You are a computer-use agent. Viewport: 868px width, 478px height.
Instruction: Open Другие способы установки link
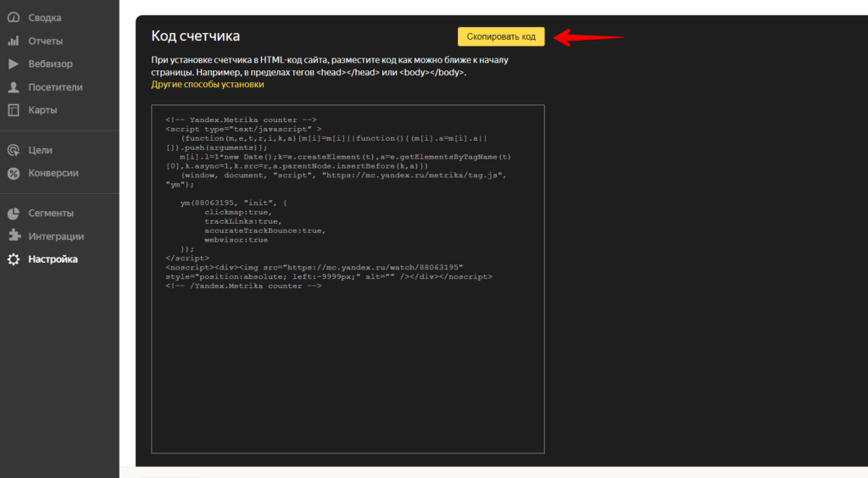208,84
